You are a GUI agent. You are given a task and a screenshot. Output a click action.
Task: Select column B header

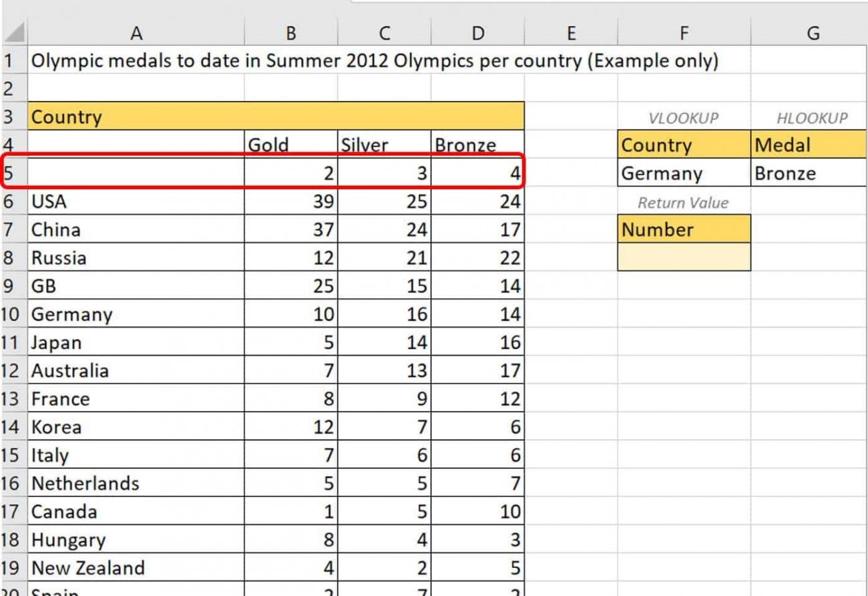click(291, 32)
